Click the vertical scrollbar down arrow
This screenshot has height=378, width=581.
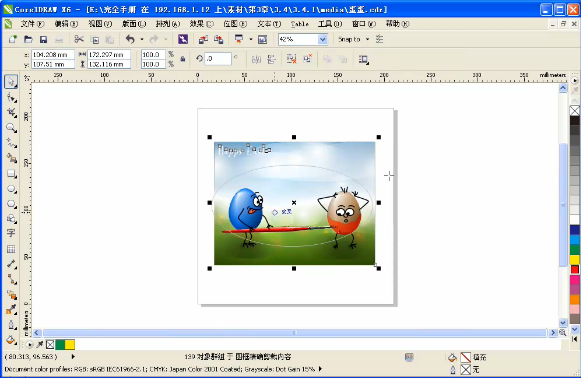tap(563, 323)
